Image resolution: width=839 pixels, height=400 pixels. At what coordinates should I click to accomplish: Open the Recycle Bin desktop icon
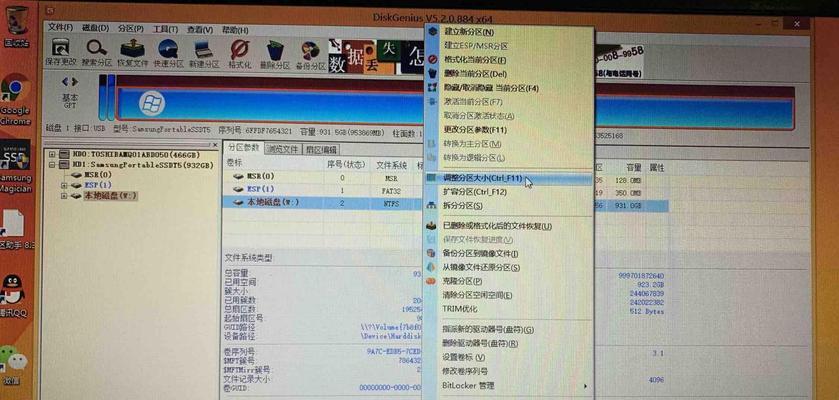[16, 25]
